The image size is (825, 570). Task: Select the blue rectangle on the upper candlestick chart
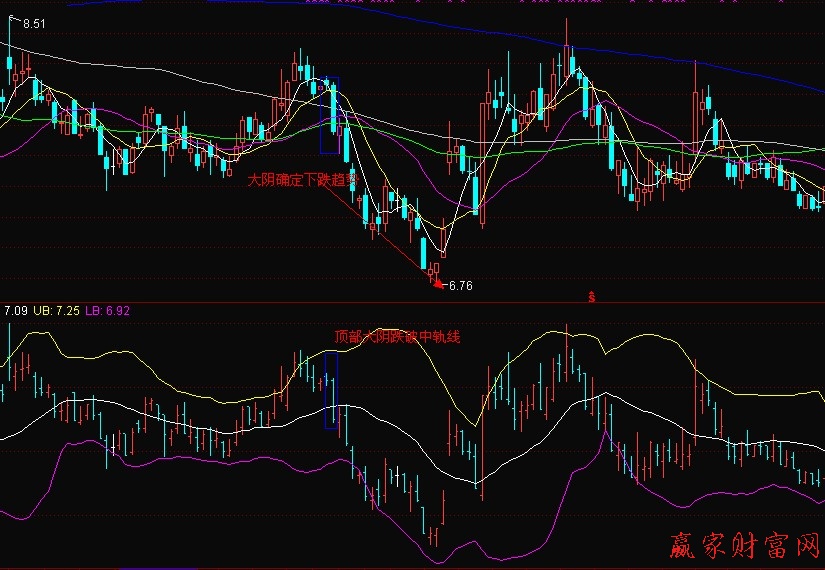[x=329, y=115]
